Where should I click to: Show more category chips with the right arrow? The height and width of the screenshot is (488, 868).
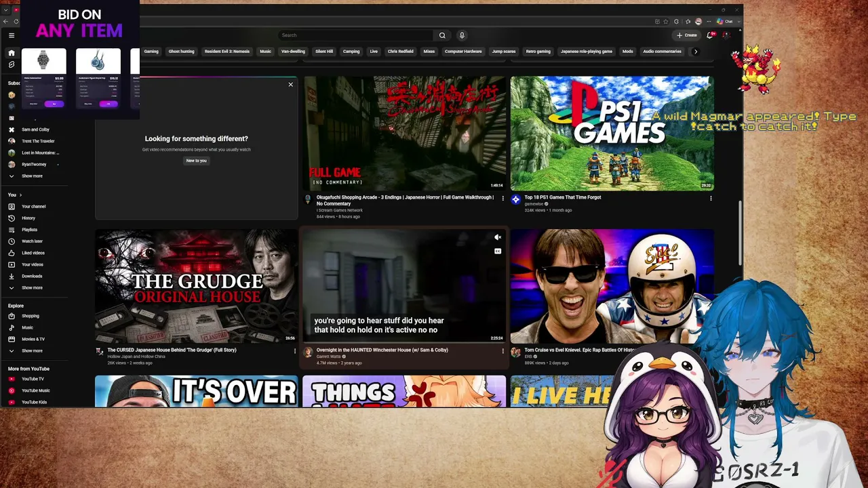[695, 52]
